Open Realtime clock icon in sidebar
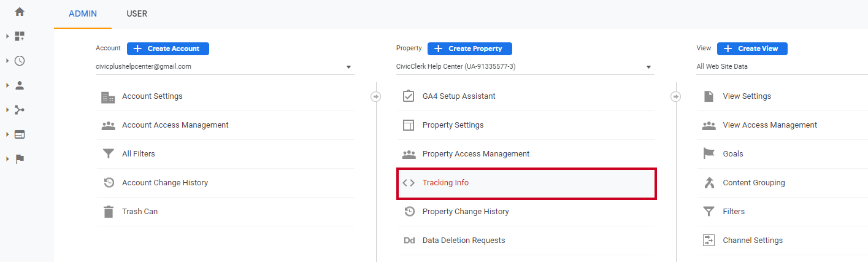The height and width of the screenshot is (262, 868). [20, 61]
